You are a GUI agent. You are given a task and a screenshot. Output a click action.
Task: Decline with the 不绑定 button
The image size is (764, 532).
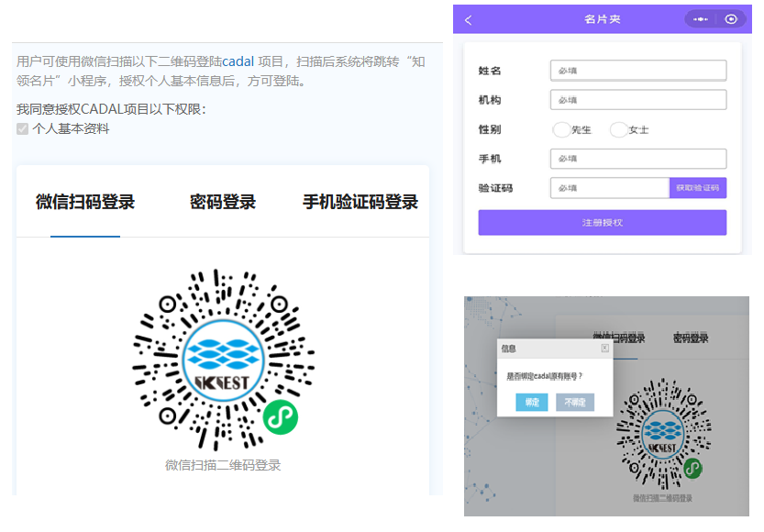pyautogui.click(x=575, y=402)
